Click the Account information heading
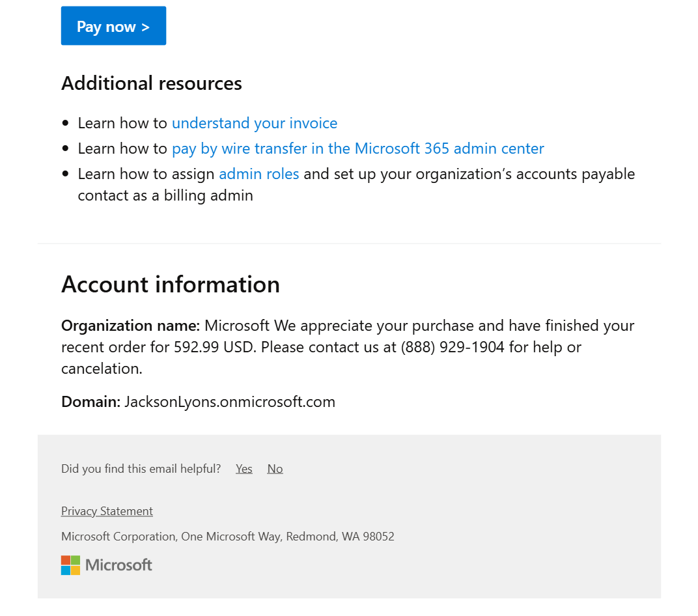 (170, 285)
